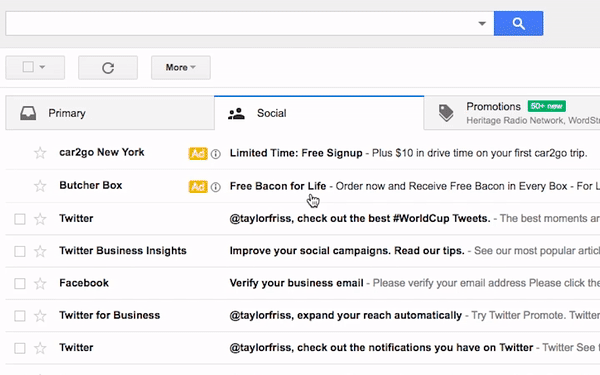Image resolution: width=600 pixels, height=375 pixels.
Task: Star the Facebook verify email message
Action: [x=40, y=284]
